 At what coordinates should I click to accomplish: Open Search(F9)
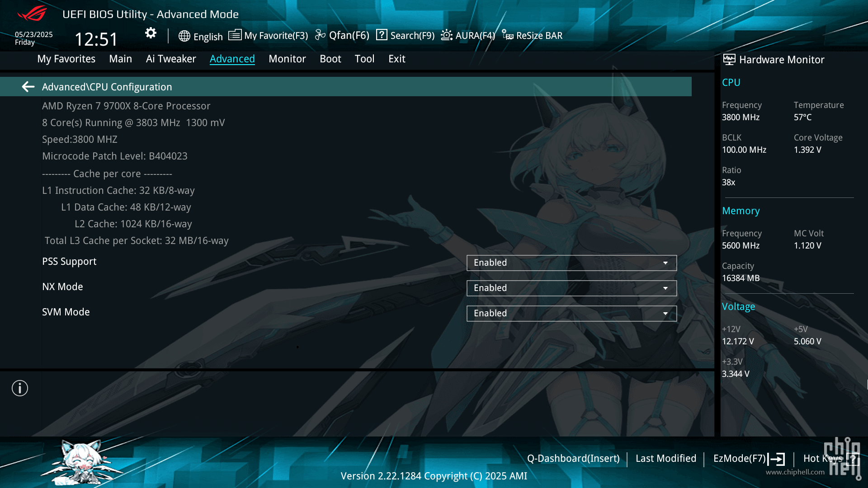point(412,36)
